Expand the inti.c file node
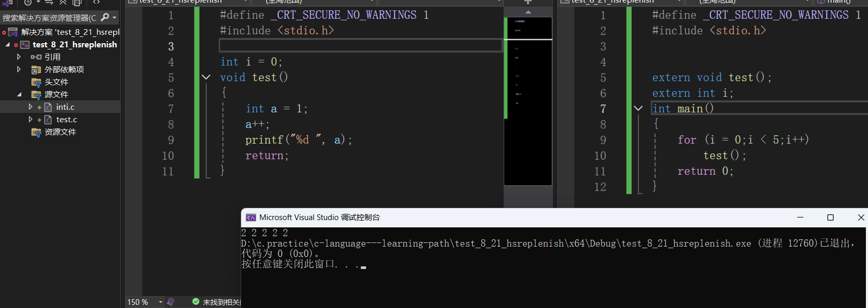Image resolution: width=868 pixels, height=308 pixels. 30,107
